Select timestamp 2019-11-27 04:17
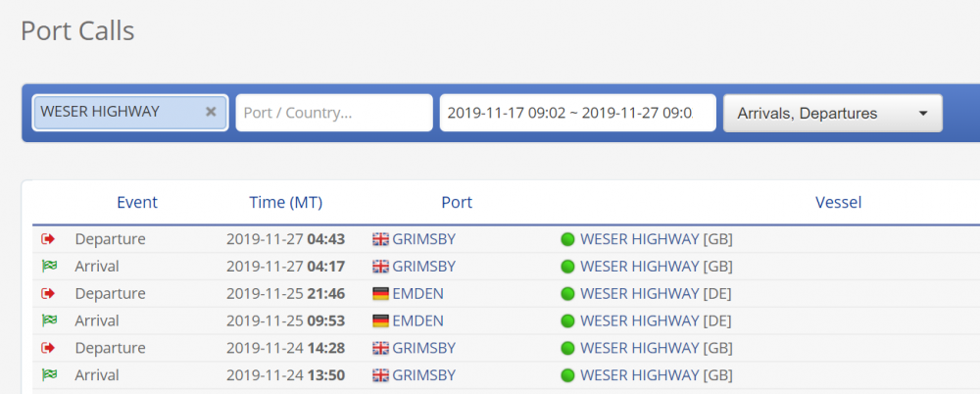Screen dimensions: 980x394 (285, 267)
